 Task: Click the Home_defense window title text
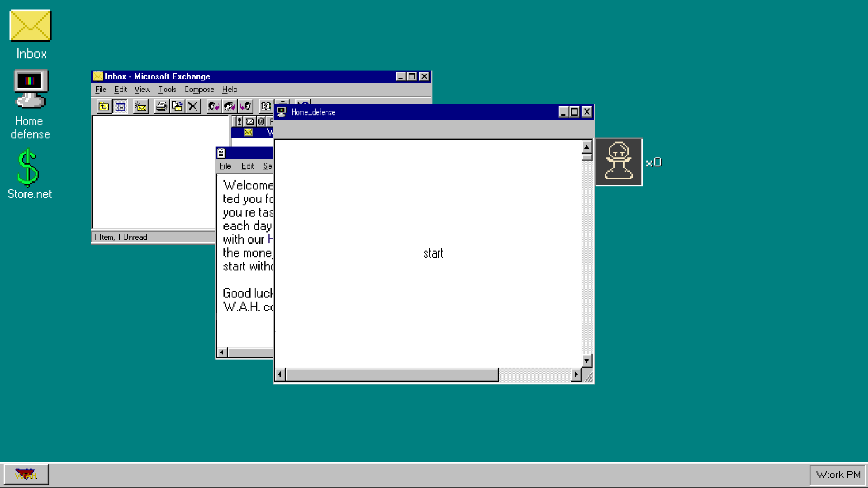coord(313,112)
